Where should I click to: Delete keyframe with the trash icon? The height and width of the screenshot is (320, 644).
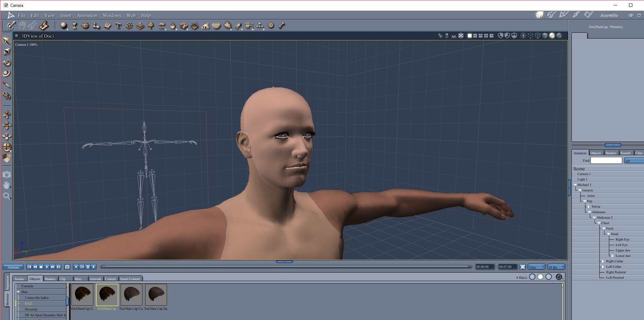pyautogui.click(x=88, y=267)
